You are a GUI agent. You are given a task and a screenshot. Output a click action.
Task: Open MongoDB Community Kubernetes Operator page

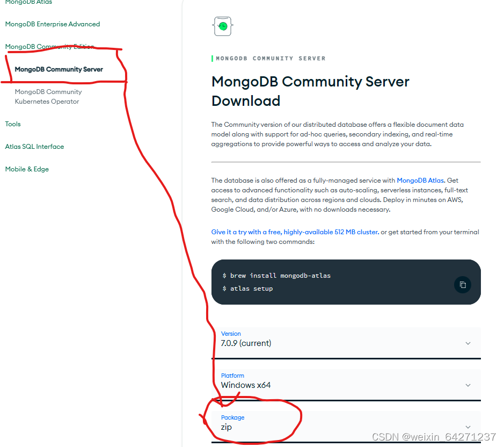[x=48, y=96]
